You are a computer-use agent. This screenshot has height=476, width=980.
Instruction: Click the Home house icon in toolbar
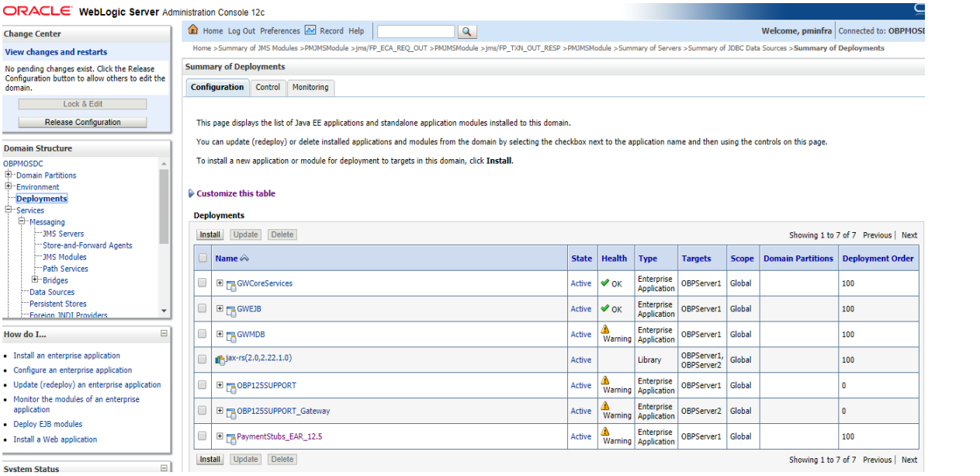tap(194, 30)
